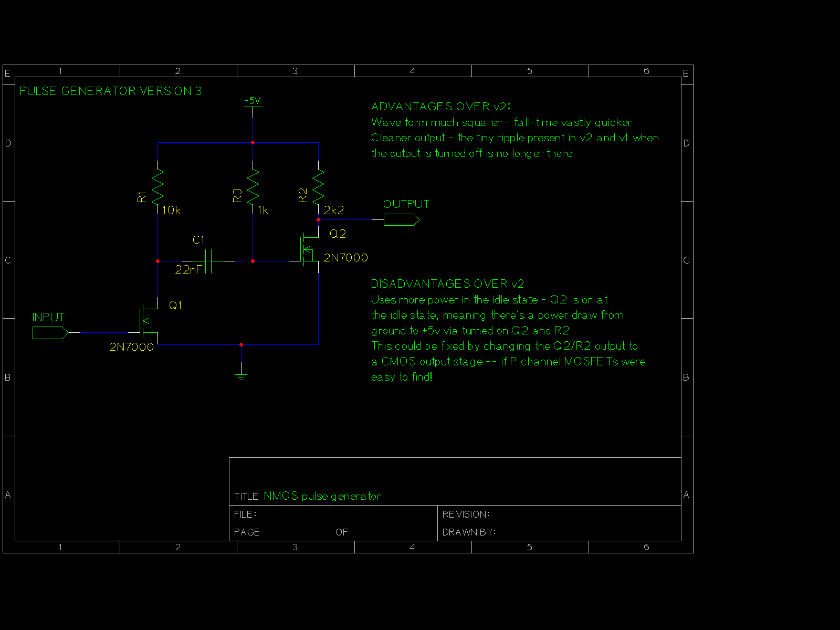Click the R2 resistor symbol
840x630 pixels.
point(318,187)
